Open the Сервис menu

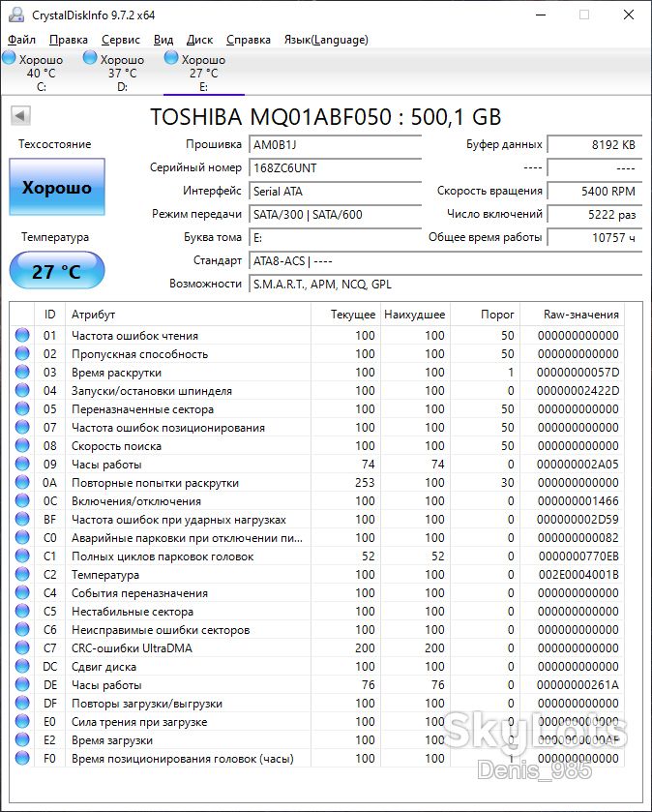click(121, 40)
